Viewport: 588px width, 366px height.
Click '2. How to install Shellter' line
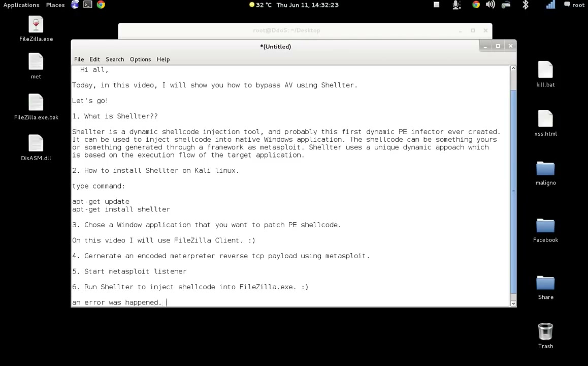[155, 170]
